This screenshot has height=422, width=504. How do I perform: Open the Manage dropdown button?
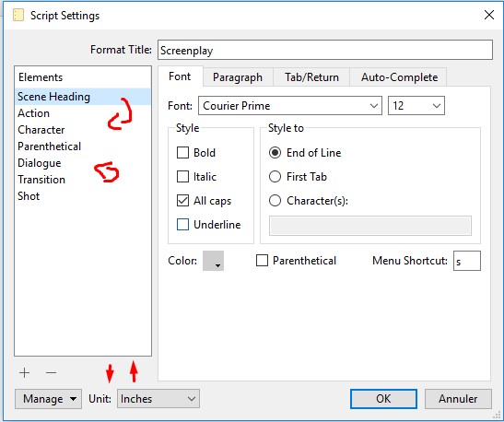click(x=48, y=399)
